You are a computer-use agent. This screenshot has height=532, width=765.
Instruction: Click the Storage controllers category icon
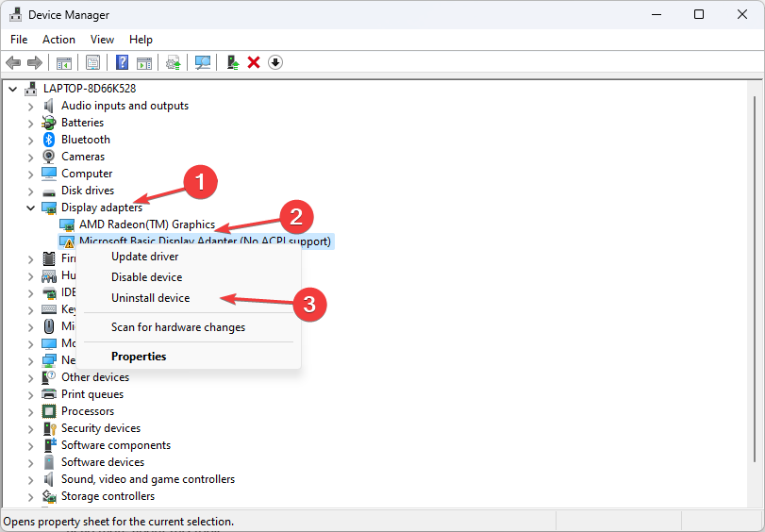point(49,496)
